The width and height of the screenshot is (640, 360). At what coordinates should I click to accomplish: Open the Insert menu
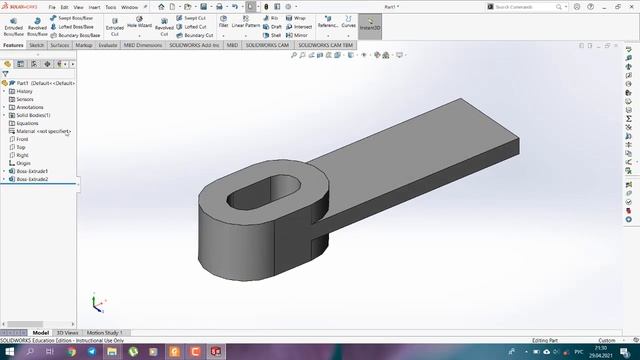[x=94, y=7]
